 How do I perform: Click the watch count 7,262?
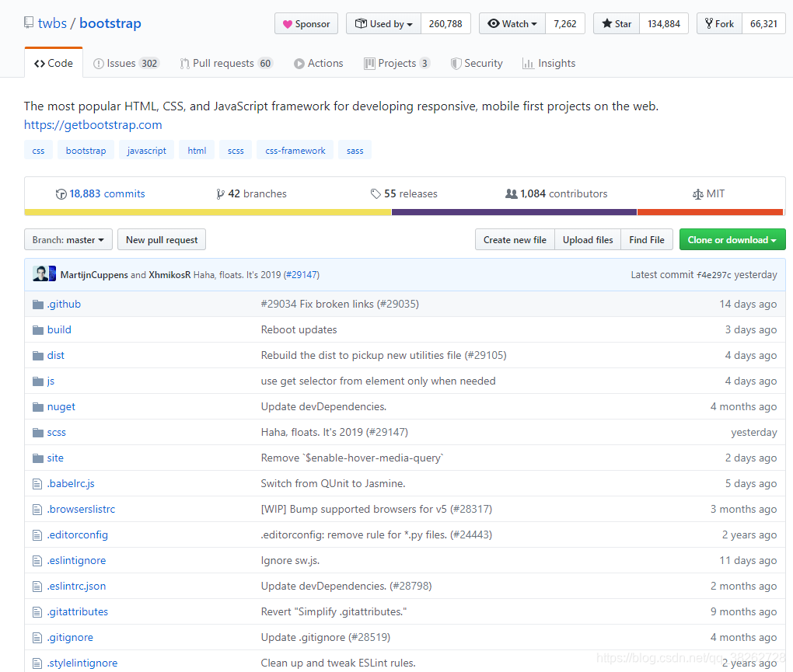coord(565,24)
